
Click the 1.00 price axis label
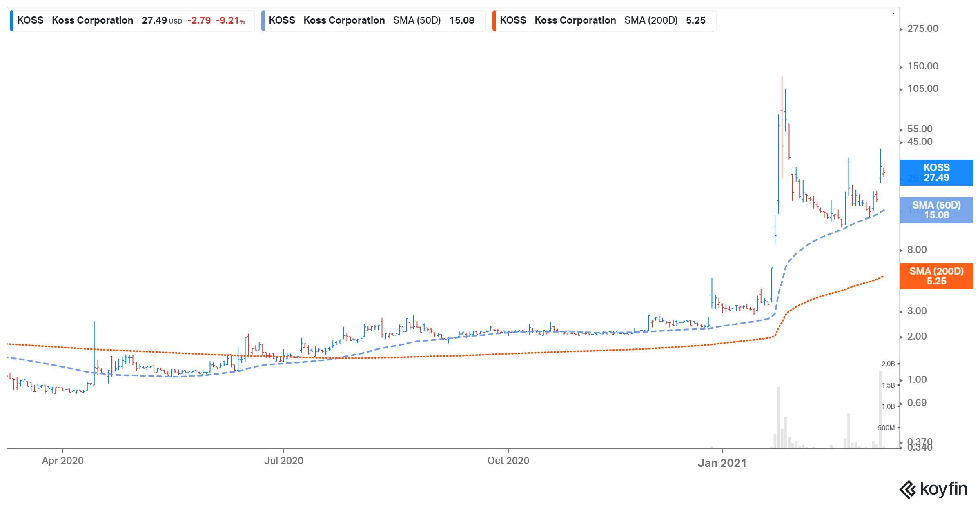pyautogui.click(x=917, y=379)
